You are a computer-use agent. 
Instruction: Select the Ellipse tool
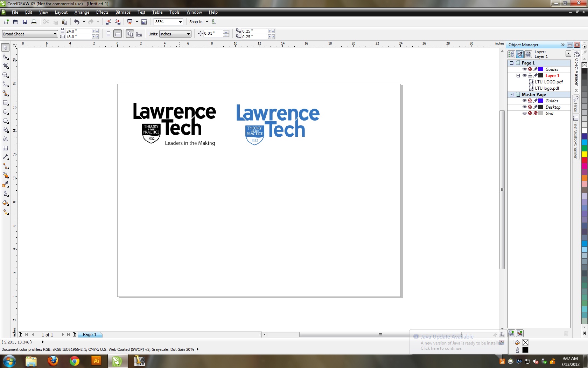tap(5, 112)
